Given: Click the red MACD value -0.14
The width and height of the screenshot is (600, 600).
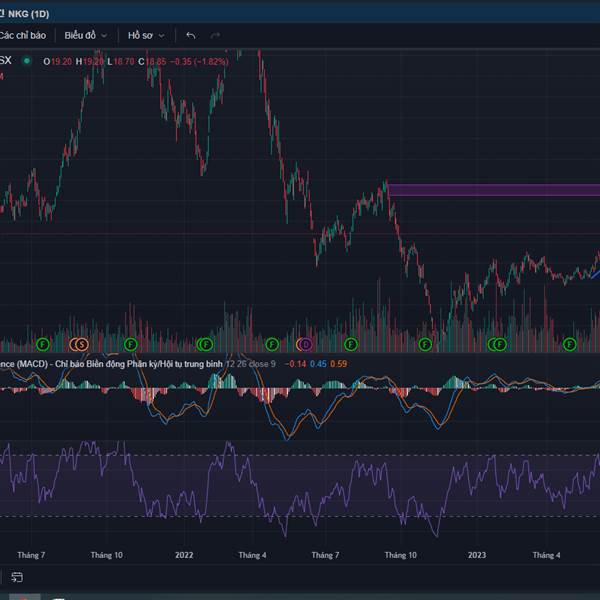Looking at the screenshot, I should (x=296, y=363).
